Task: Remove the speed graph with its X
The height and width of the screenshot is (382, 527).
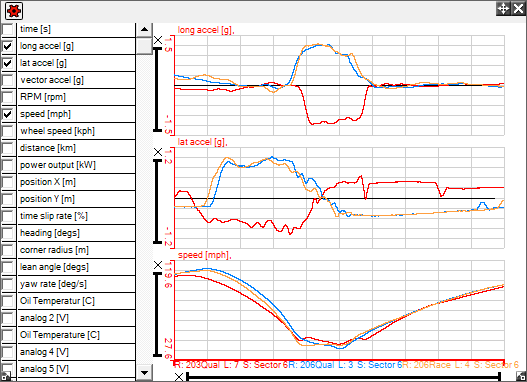Action: pyautogui.click(x=158, y=265)
